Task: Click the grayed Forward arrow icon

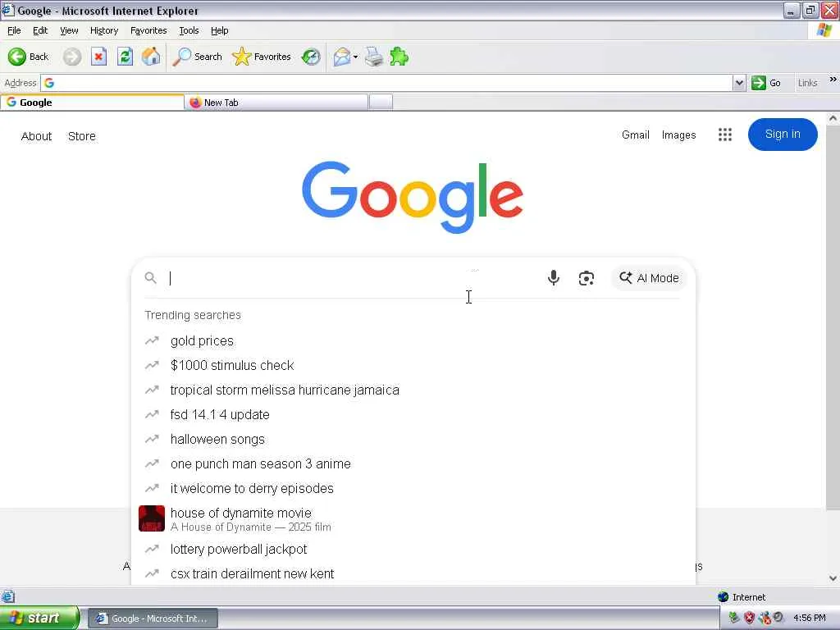Action: 72,57
